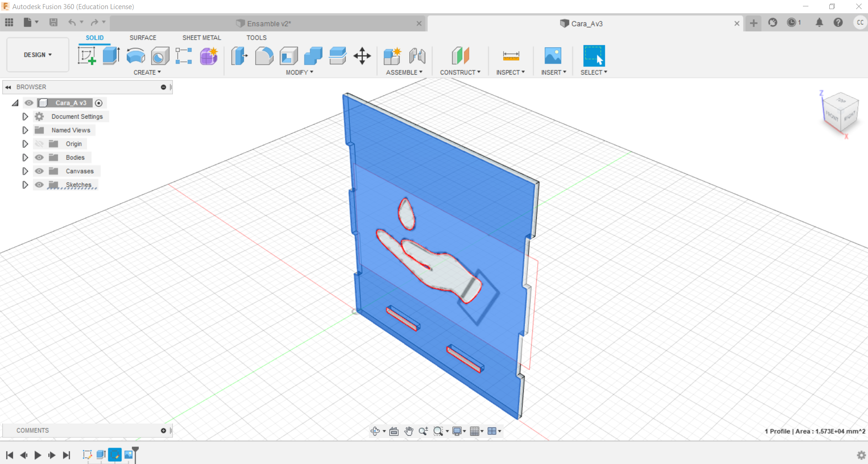Select the Fillet tool icon
Viewport: 868px width, 464px height.
[264, 56]
